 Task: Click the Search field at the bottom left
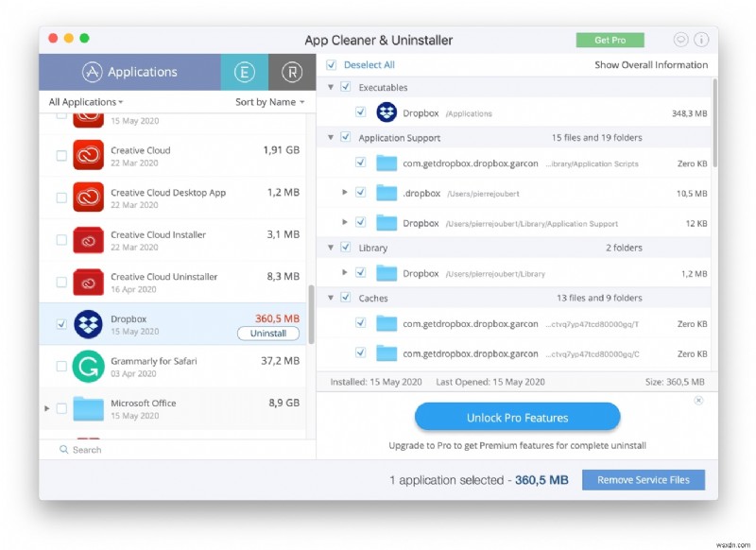point(85,450)
